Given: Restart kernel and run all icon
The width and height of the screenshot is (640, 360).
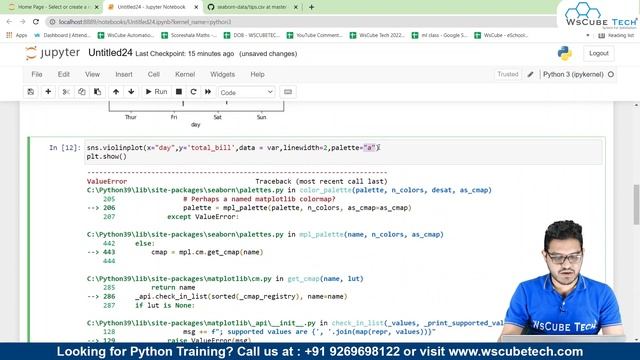Looking at the screenshot, I should [208, 92].
